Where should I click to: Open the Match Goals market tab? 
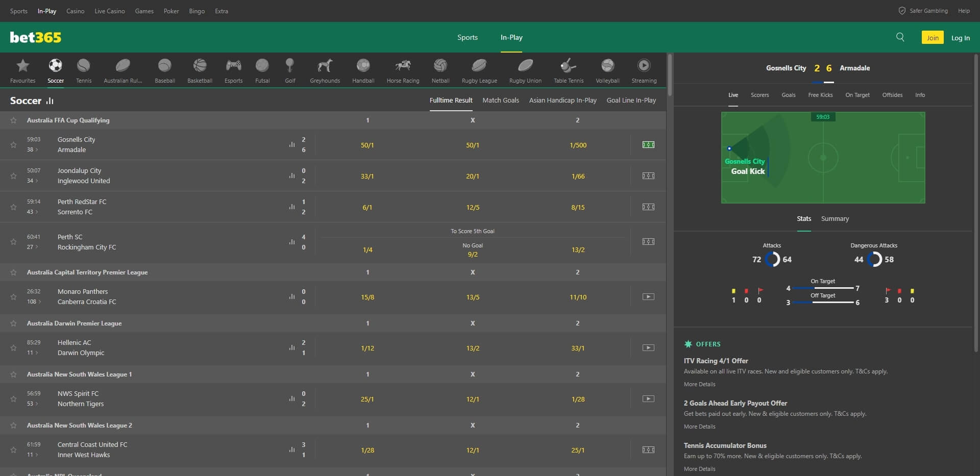coord(501,100)
